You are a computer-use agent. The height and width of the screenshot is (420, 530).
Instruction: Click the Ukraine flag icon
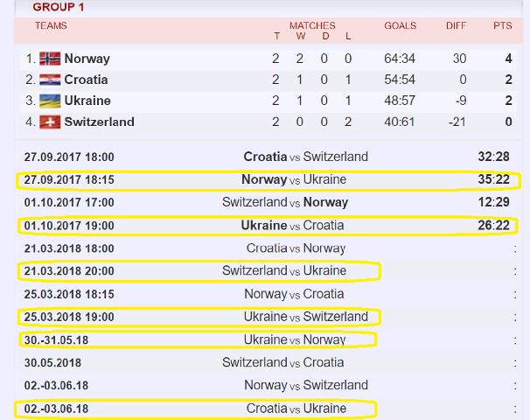tap(50, 101)
